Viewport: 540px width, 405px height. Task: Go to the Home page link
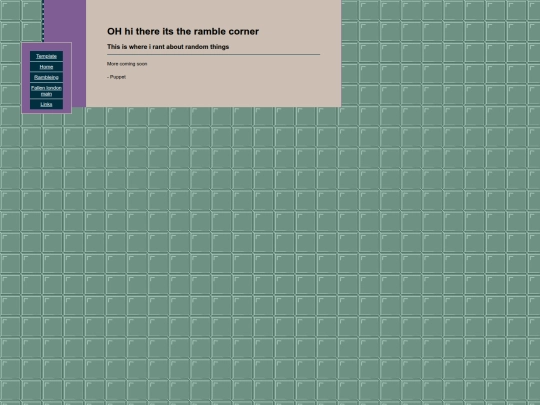46,67
